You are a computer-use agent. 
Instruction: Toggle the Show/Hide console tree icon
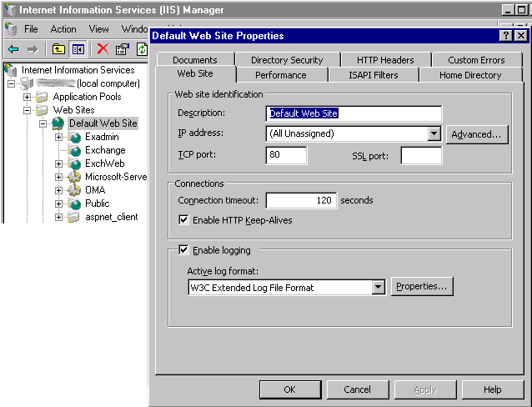pos(78,49)
